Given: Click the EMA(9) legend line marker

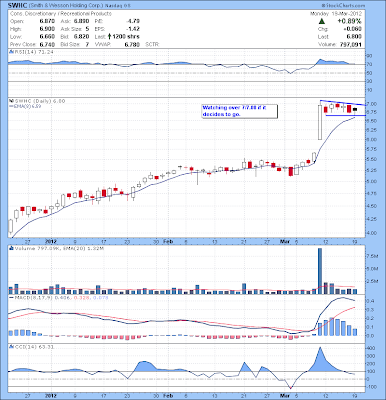Looking at the screenshot, I should [11, 106].
